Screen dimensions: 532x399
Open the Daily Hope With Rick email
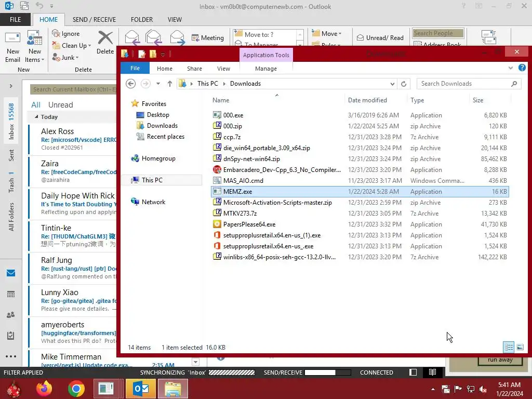point(73,204)
